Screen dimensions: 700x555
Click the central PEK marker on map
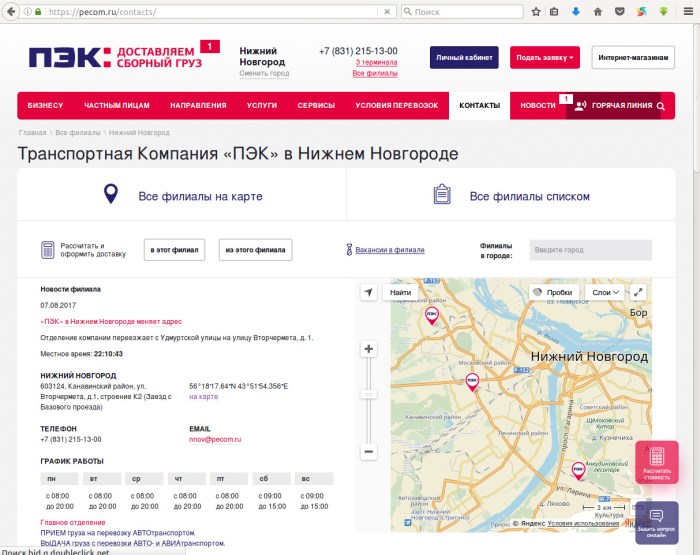point(472,382)
